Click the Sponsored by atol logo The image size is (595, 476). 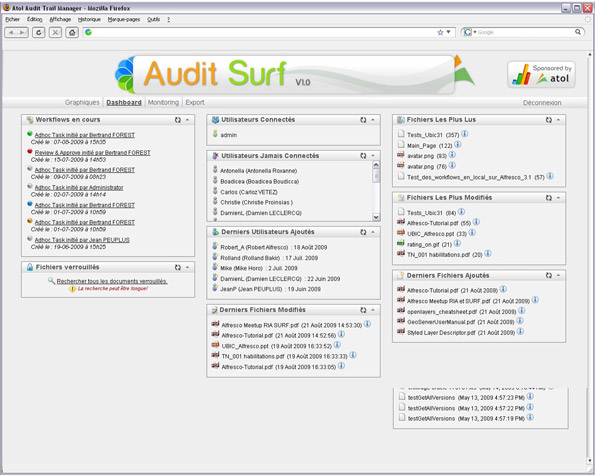pos(541,74)
